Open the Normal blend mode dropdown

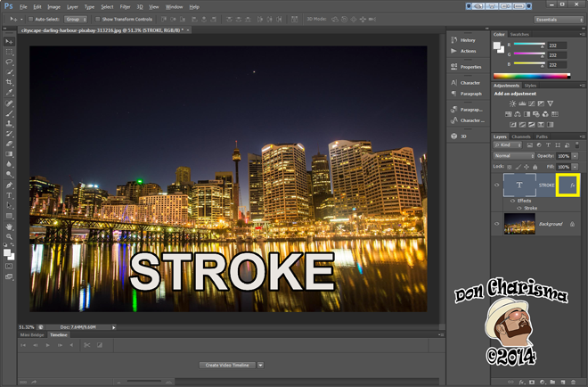[x=514, y=155]
